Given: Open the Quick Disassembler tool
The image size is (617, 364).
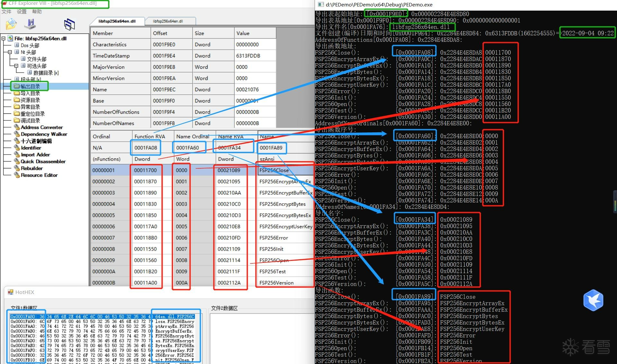Looking at the screenshot, I should [x=43, y=161].
